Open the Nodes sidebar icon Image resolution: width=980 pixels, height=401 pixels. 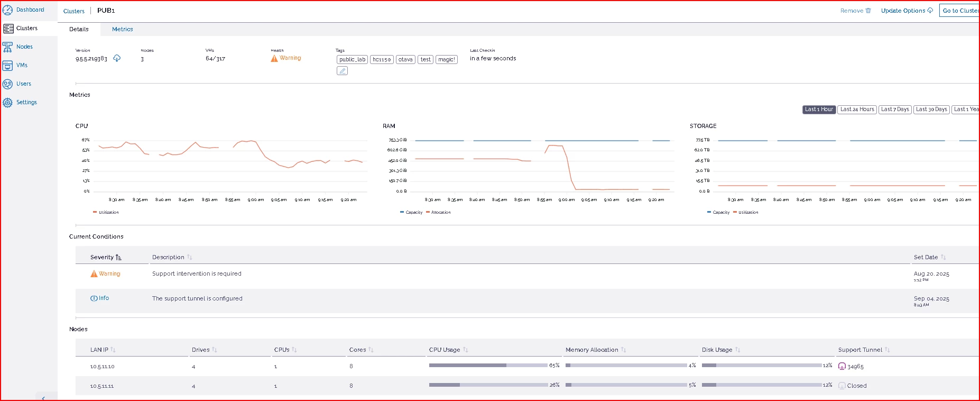point(7,47)
